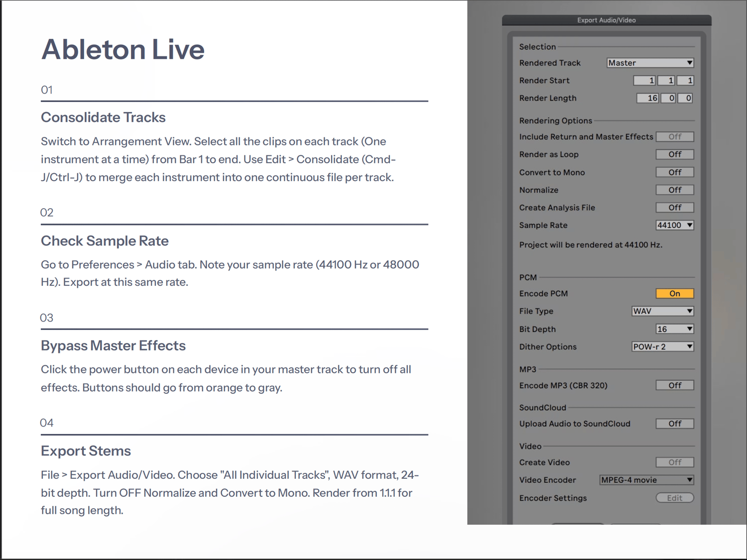Click the SoundCloud section label
This screenshot has width=747, height=560.
[543, 408]
